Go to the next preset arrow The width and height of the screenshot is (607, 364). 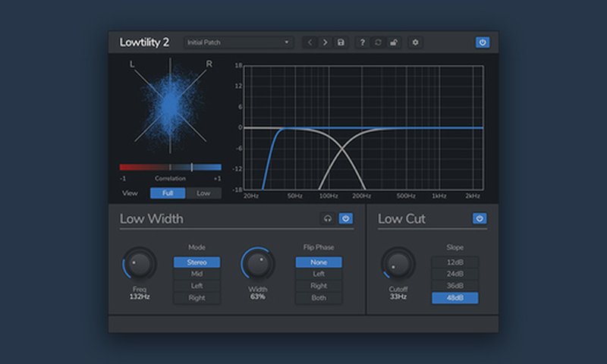pos(325,42)
